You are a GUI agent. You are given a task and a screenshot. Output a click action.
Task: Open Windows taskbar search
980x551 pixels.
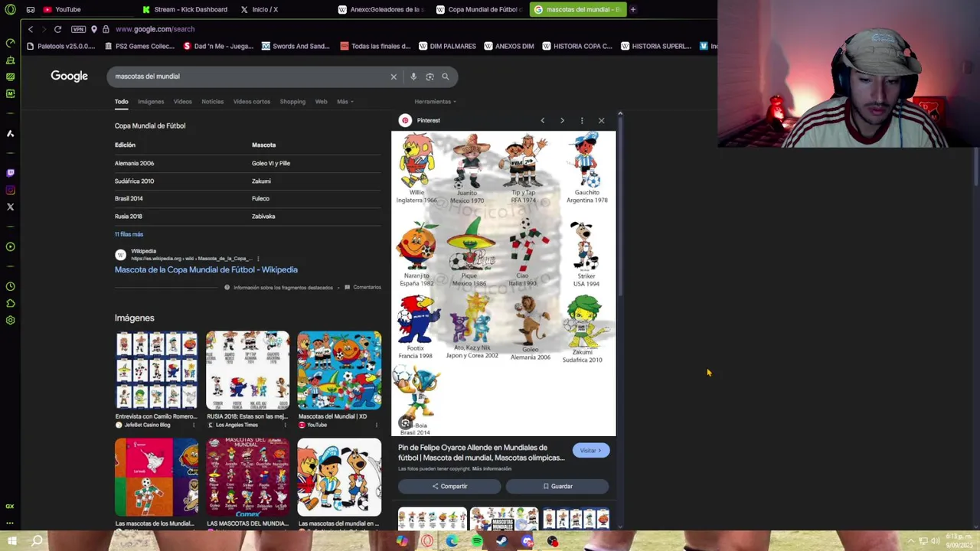click(x=37, y=541)
